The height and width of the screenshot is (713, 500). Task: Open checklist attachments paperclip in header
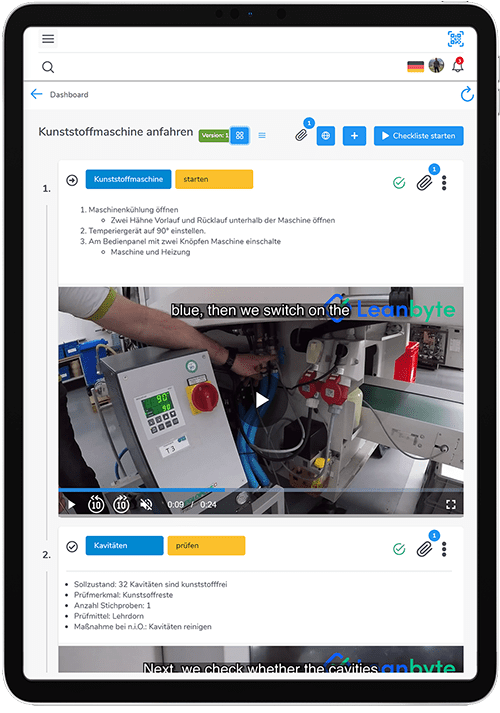pyautogui.click(x=302, y=135)
